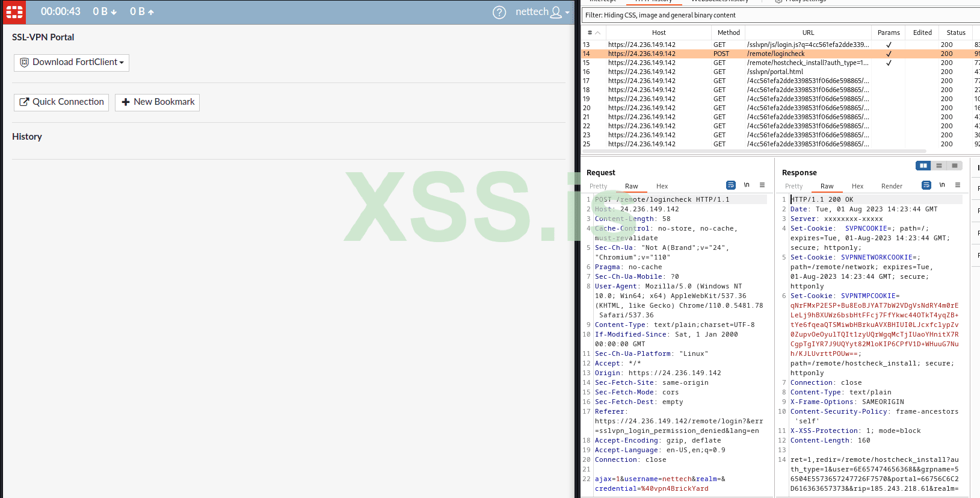Click the Sec-Ch-Ua-Platform "Linux" request header
This screenshot has height=498, width=980.
pos(652,353)
